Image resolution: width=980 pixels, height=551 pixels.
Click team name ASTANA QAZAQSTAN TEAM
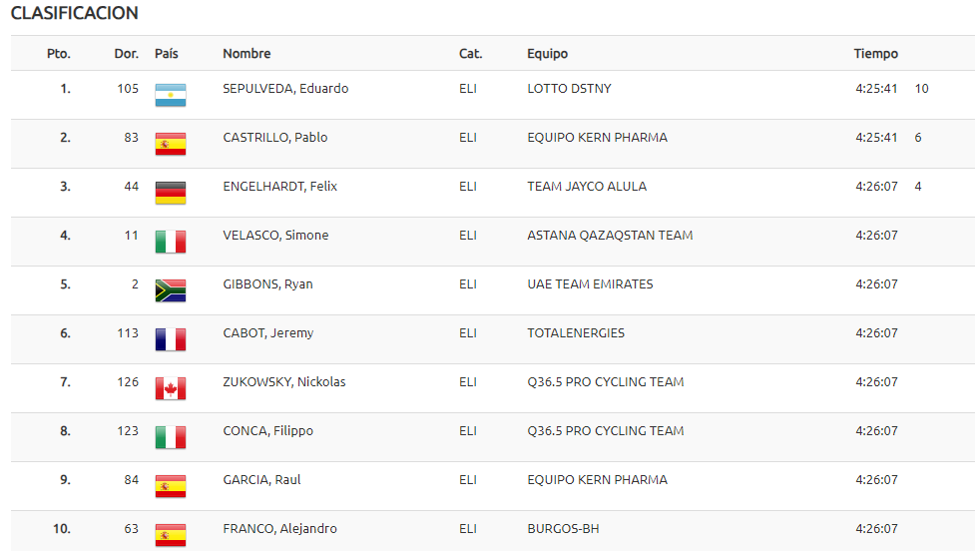pyautogui.click(x=610, y=236)
